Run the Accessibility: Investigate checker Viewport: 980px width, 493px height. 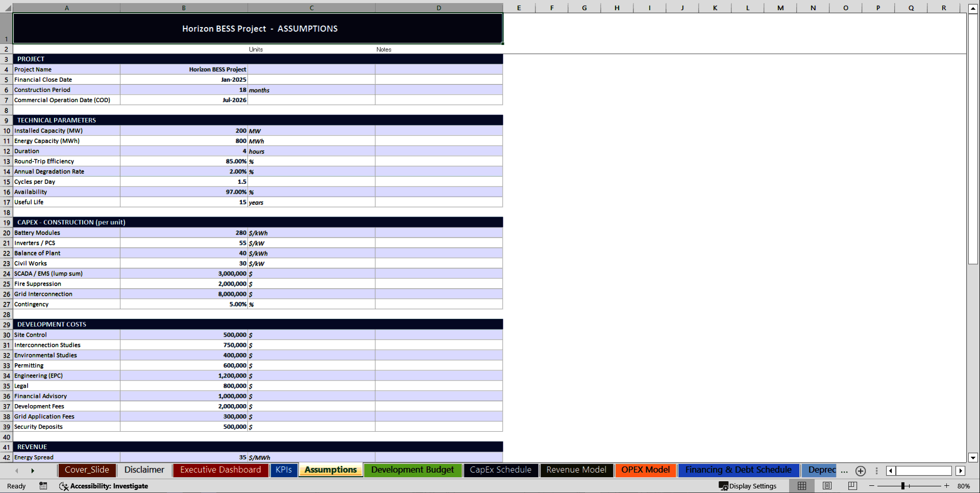pyautogui.click(x=105, y=486)
